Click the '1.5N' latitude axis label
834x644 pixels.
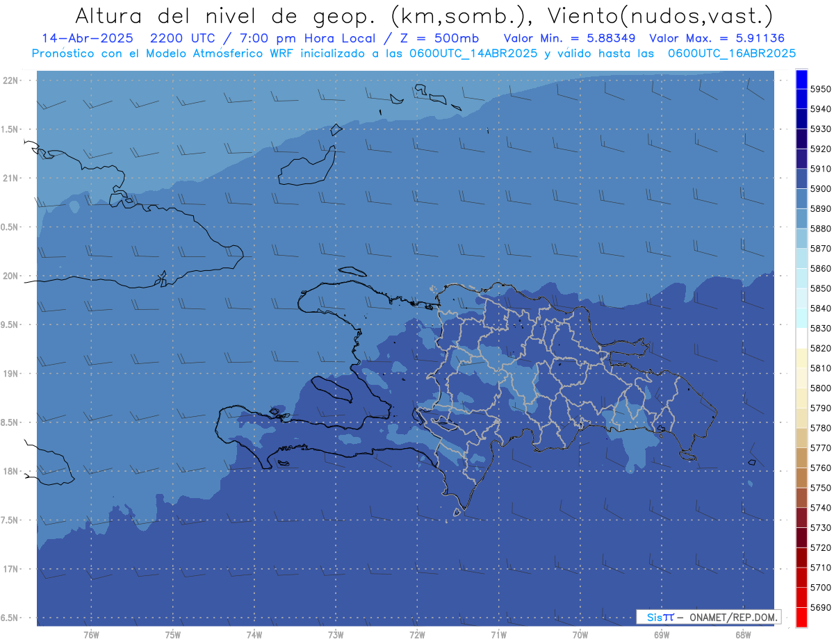tap(10, 129)
